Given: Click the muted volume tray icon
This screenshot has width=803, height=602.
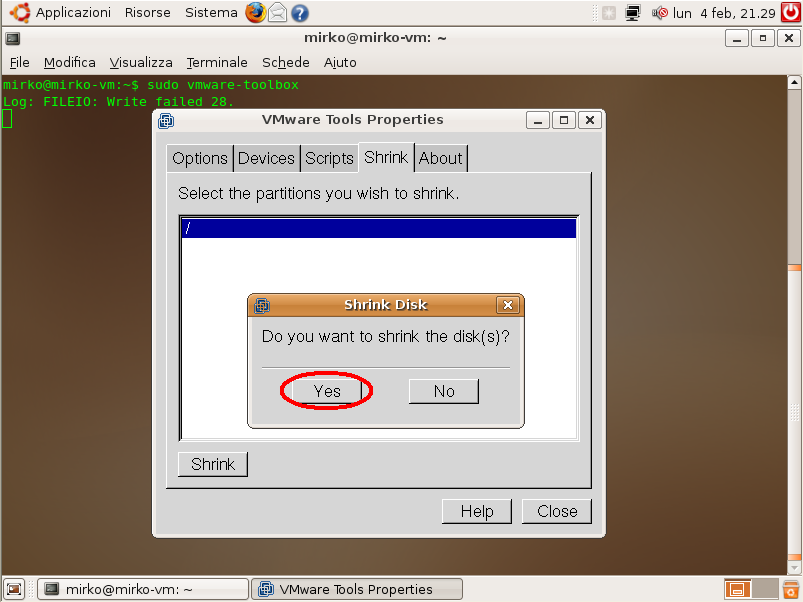Looking at the screenshot, I should tap(660, 13).
